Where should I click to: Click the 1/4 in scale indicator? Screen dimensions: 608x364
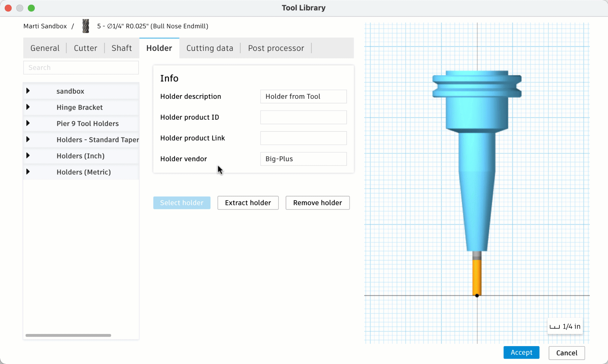[x=565, y=326]
